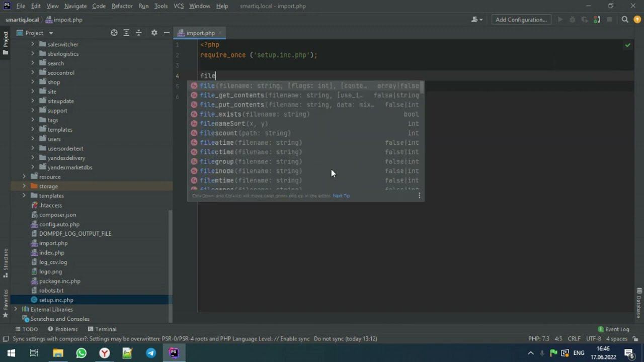The image size is (644, 362).
Task: Open completion popup more options
Action: point(419,196)
